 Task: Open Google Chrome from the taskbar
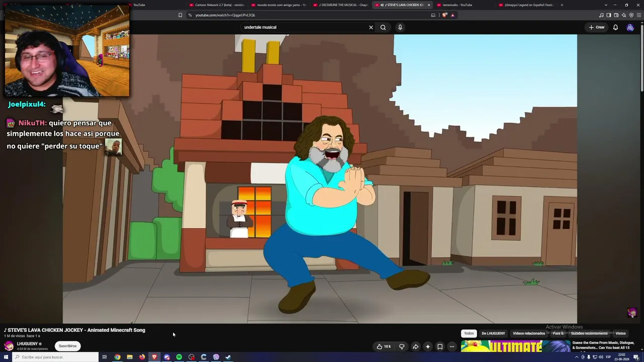tap(117, 357)
